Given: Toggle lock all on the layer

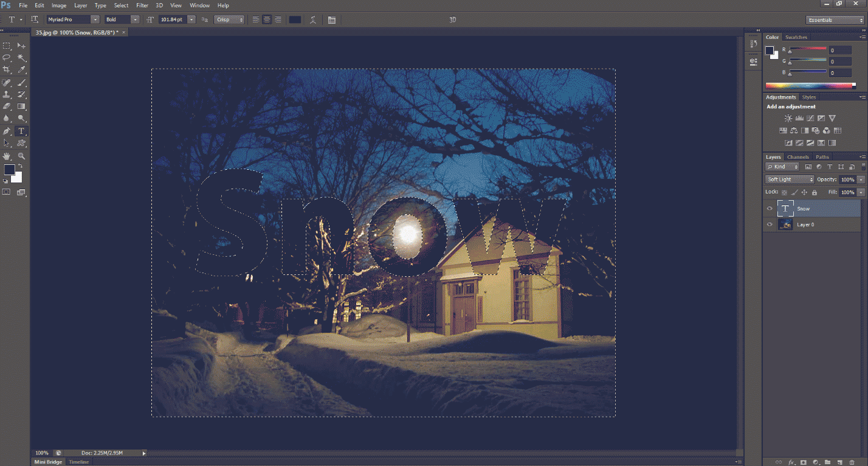Looking at the screenshot, I should (x=814, y=192).
